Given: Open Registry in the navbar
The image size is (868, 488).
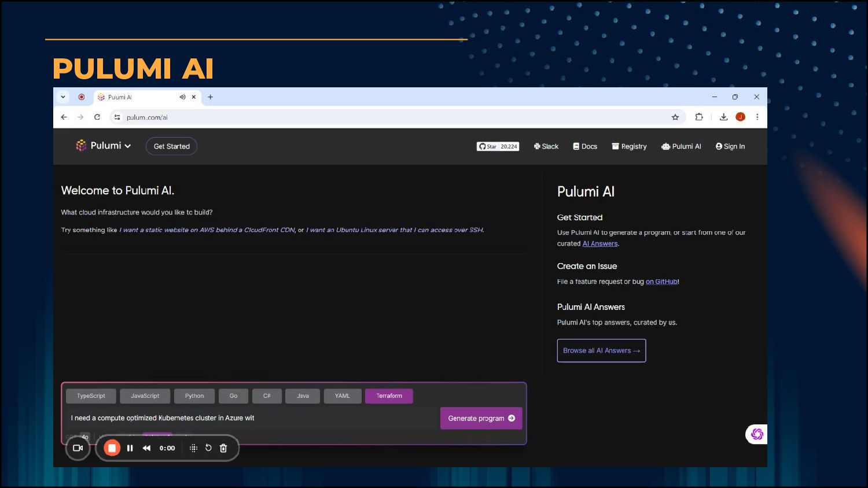Looking at the screenshot, I should [629, 146].
